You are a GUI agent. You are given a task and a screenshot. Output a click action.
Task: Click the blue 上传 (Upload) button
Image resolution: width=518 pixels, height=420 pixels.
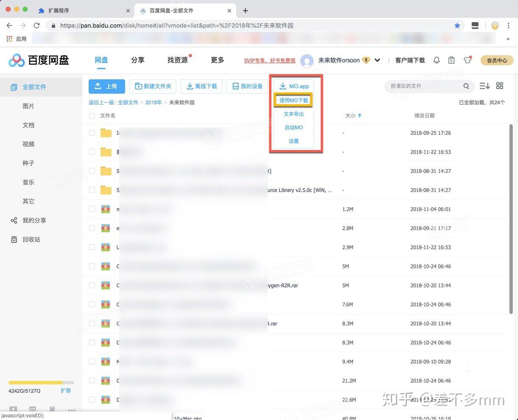(106, 86)
